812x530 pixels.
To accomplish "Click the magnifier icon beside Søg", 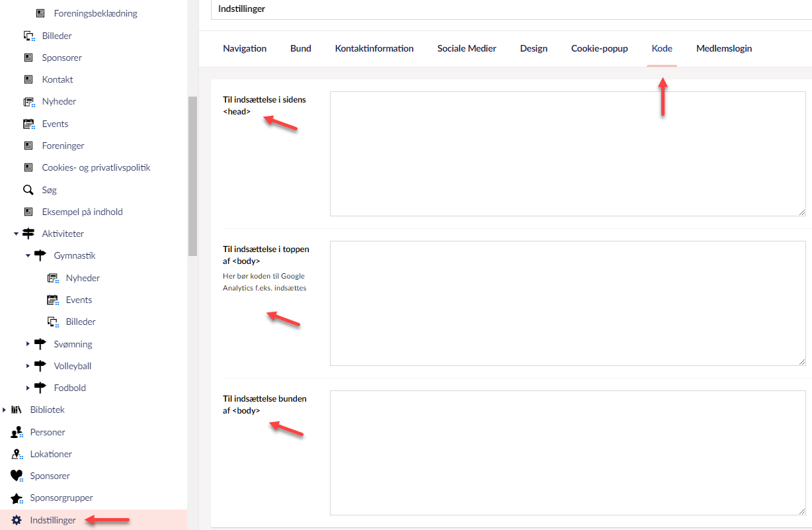I will [28, 190].
